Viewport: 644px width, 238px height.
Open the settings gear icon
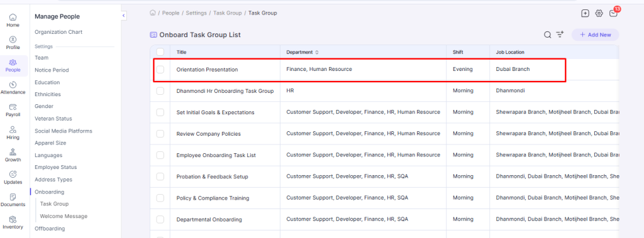tap(599, 13)
